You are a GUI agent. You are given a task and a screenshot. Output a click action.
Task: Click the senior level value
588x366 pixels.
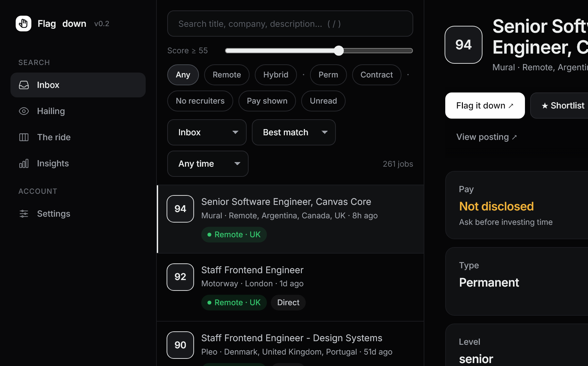pyautogui.click(x=476, y=359)
